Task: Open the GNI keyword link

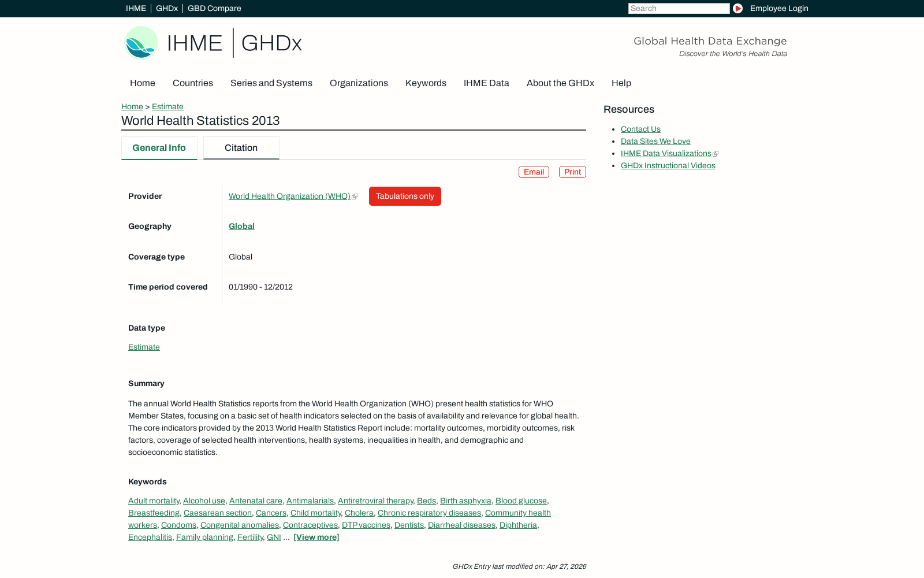Action: 274,538
